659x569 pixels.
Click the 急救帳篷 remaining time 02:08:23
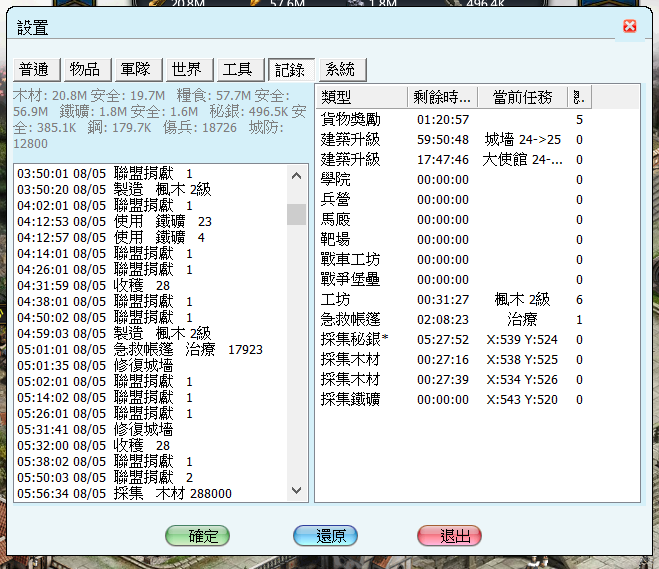tap(443, 320)
